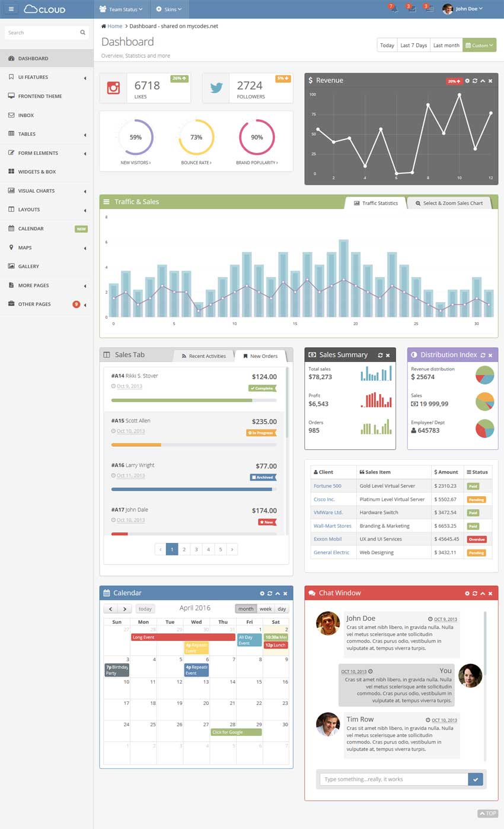Image resolution: width=504 pixels, height=829 pixels.
Task: Switch to the Recent Activities tab
Action: 203,356
